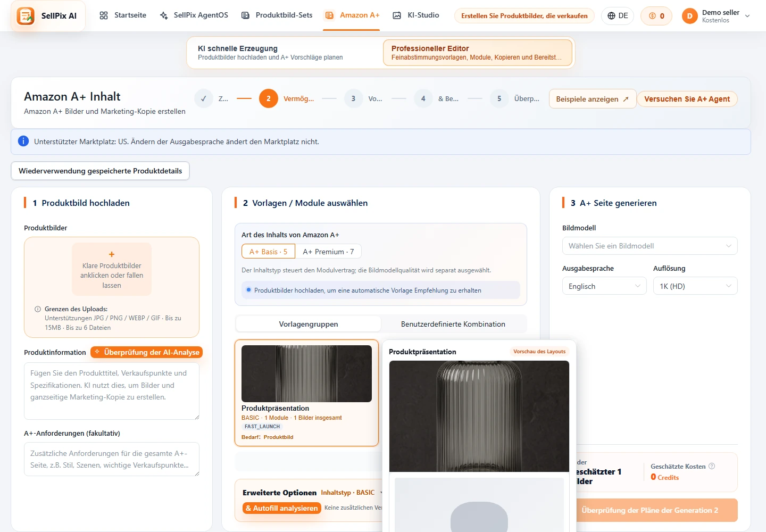This screenshot has width=766, height=532.
Task: Focus the Produktinformation text field
Action: pyautogui.click(x=112, y=391)
